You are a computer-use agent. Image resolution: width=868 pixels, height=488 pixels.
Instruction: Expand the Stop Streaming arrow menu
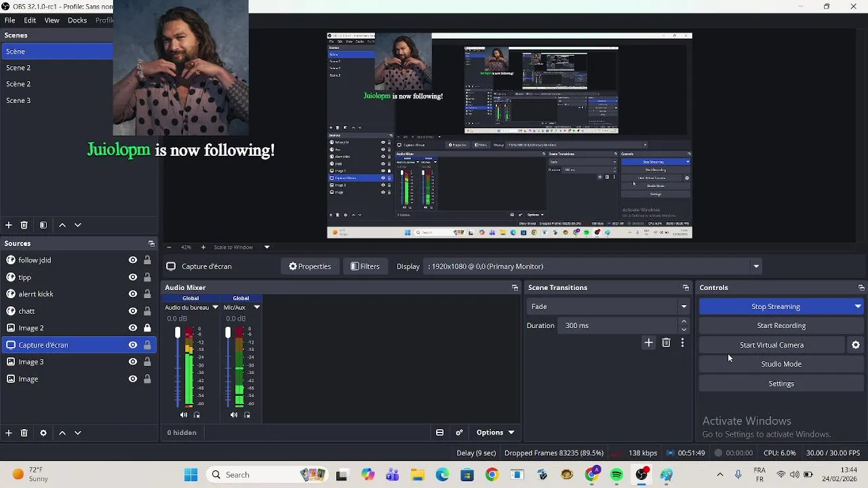coord(858,306)
